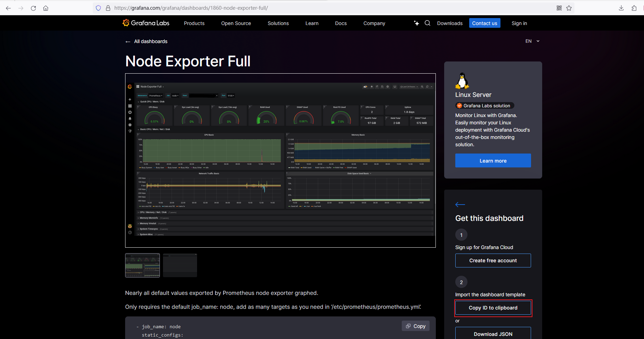Open the browser extensions icon
The height and width of the screenshot is (339, 644).
(x=634, y=8)
